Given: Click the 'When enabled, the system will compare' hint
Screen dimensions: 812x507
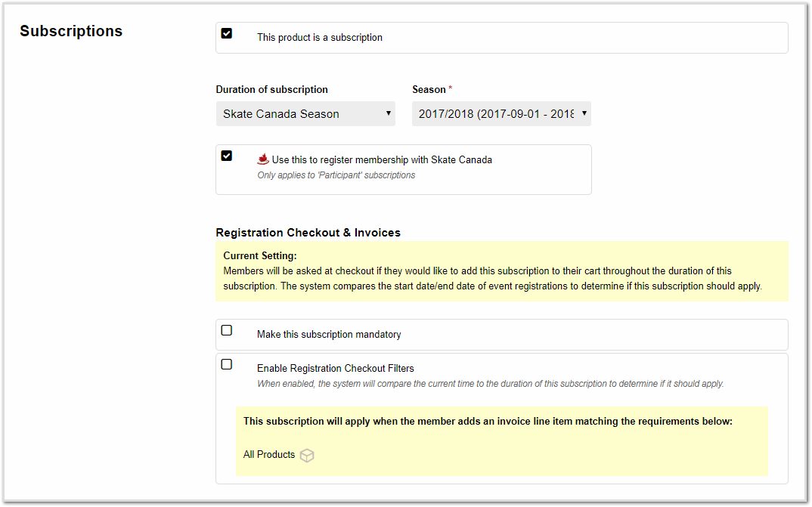Looking at the screenshot, I should tap(491, 384).
